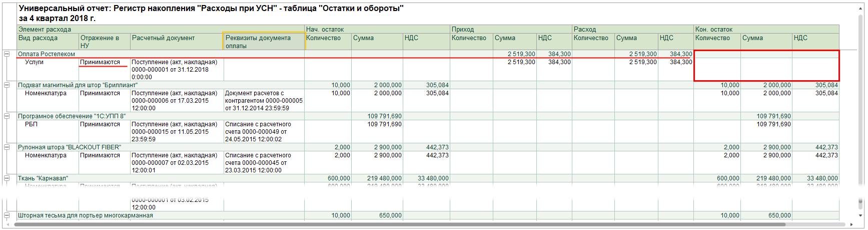
Task: Click the vertical scrollbar down arrow
Action: (861, 215)
